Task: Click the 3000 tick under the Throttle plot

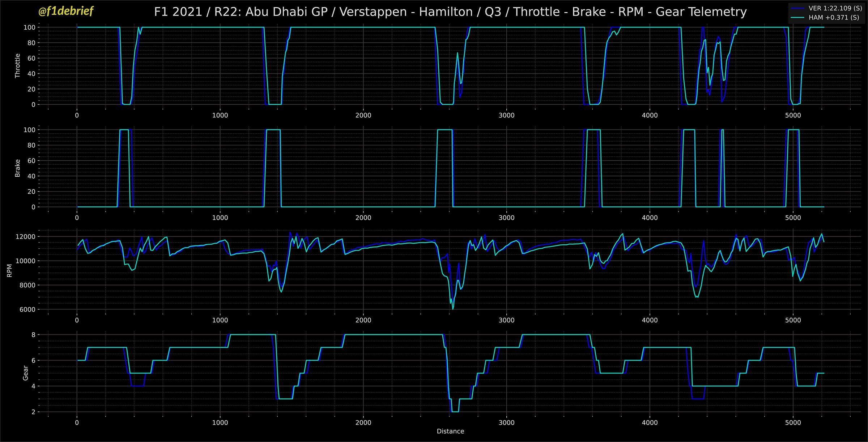Action: coord(506,115)
